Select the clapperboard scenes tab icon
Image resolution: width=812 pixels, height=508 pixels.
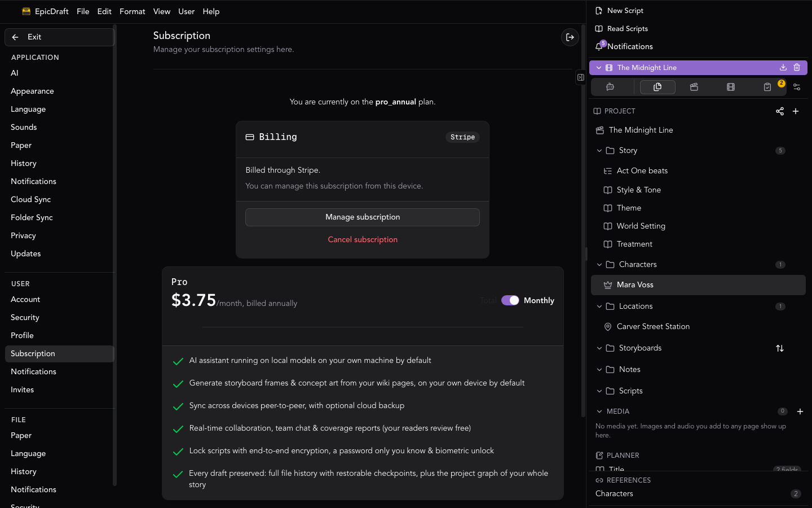[x=694, y=87]
